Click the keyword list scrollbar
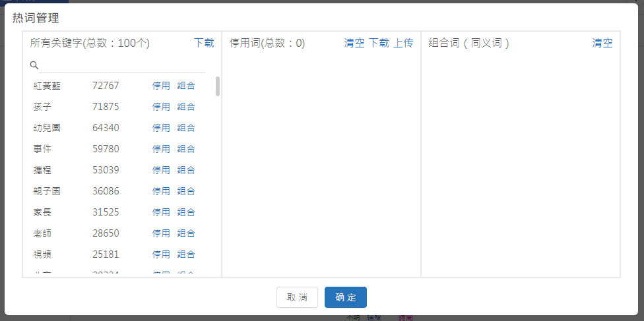 [x=218, y=86]
